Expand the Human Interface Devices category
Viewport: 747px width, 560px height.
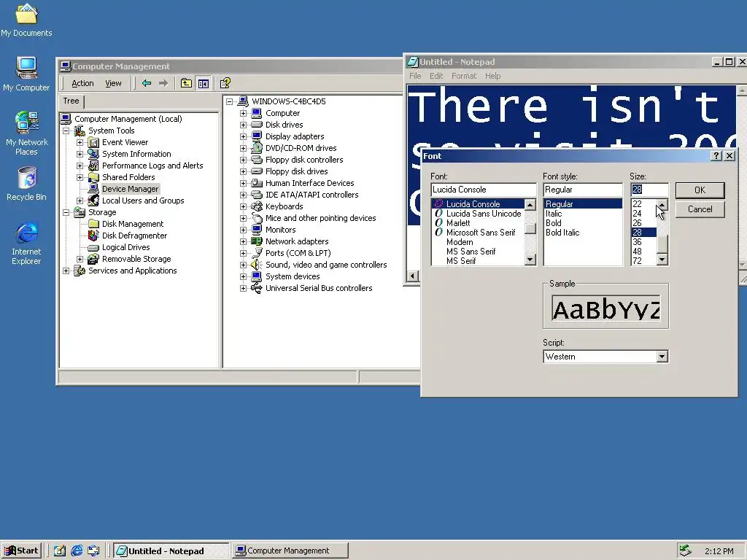(x=244, y=183)
